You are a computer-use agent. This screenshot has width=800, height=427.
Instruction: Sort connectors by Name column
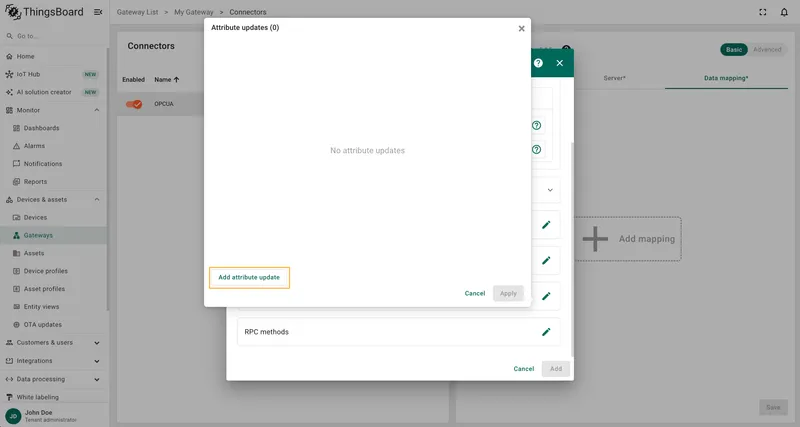(x=167, y=80)
